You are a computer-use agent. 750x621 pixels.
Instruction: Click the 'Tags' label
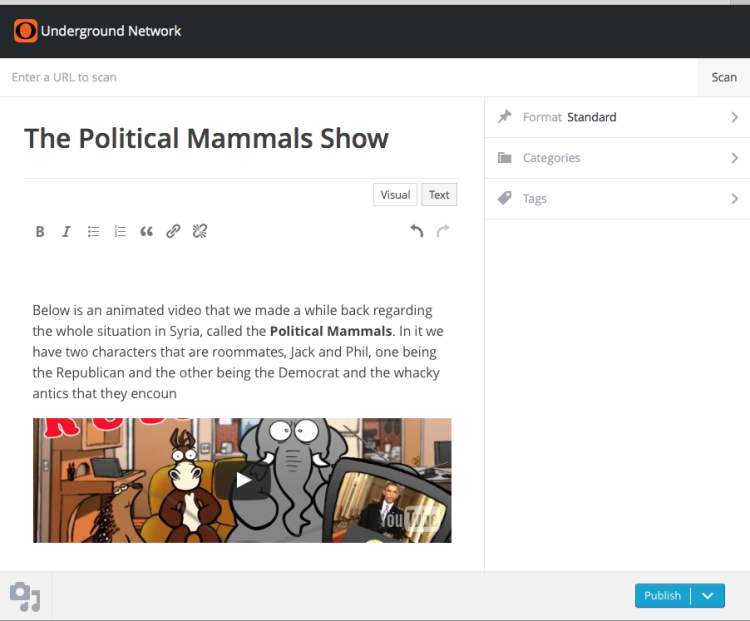[x=535, y=199]
